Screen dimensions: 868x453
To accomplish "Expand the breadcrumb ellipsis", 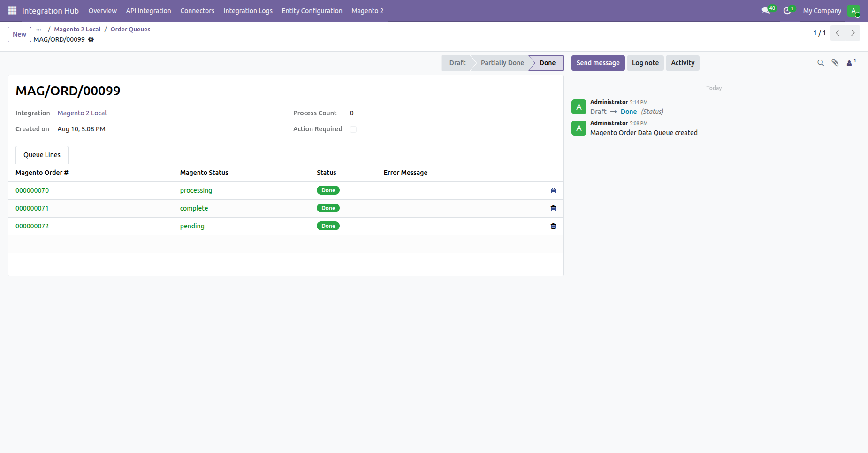I will coord(38,29).
